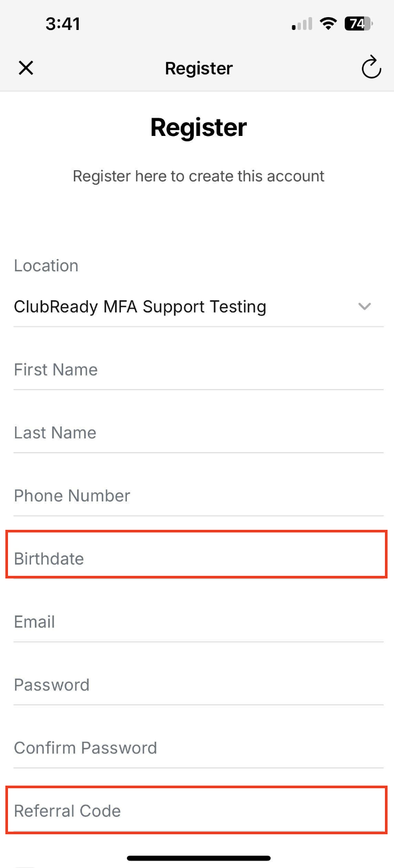Select the Phone Number input
This screenshot has height=868, width=394.
coord(198,496)
